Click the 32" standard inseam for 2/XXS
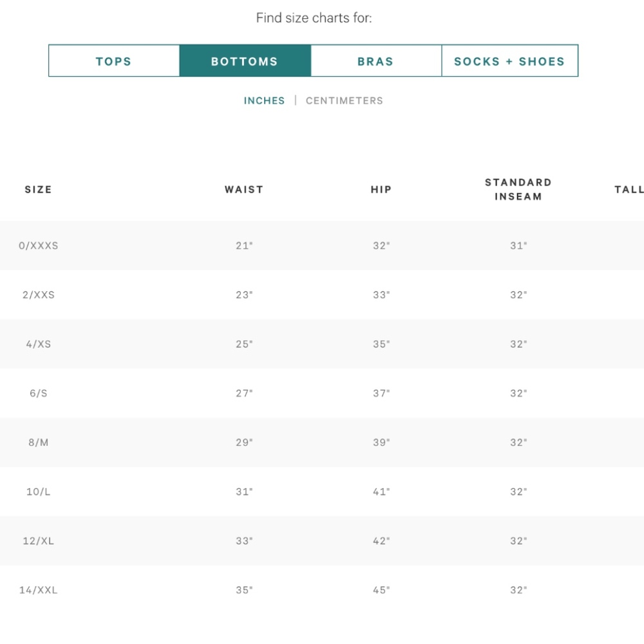This screenshot has width=644, height=644. click(x=518, y=295)
